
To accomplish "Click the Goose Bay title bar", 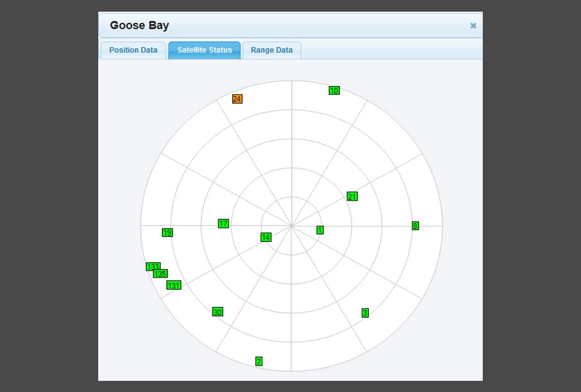I will pos(279,26).
